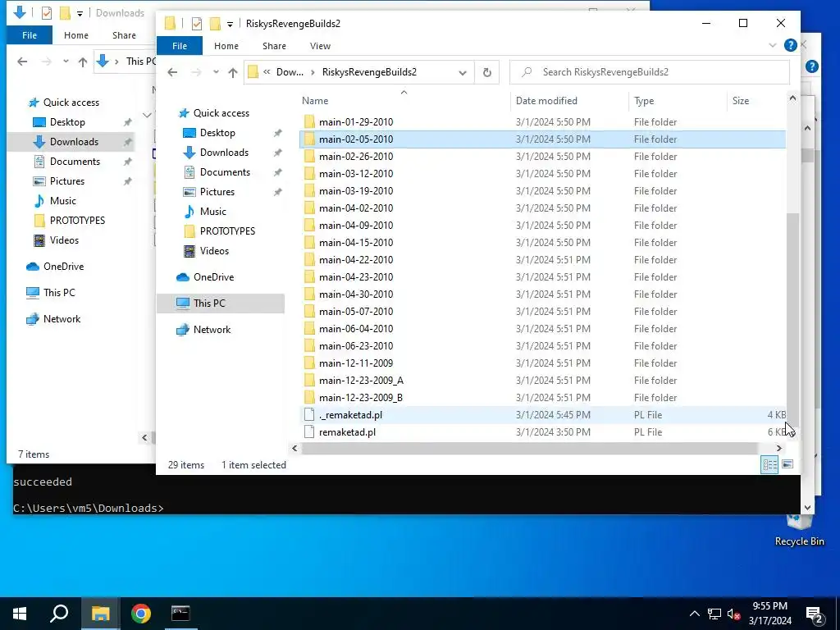Go back in Downloads window
The image size is (840, 630).
(22, 62)
